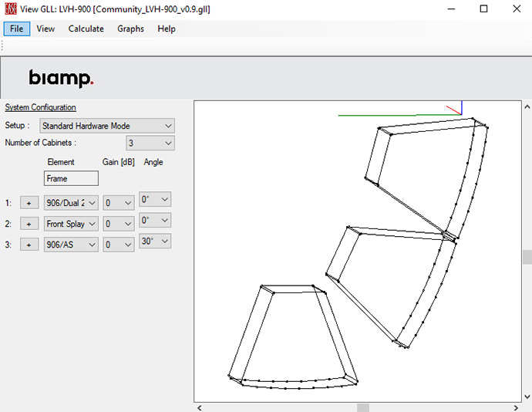Click the horizontal scrollbar left arrow
This screenshot has width=532, height=412.
(x=200, y=407)
